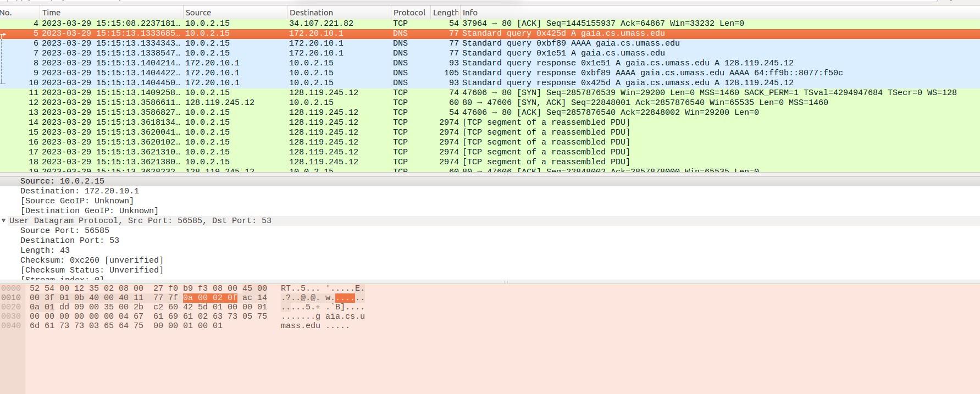Click ASCII text RT..5... in first row
Image resolution: width=980 pixels, height=394 pixels.
click(300, 288)
